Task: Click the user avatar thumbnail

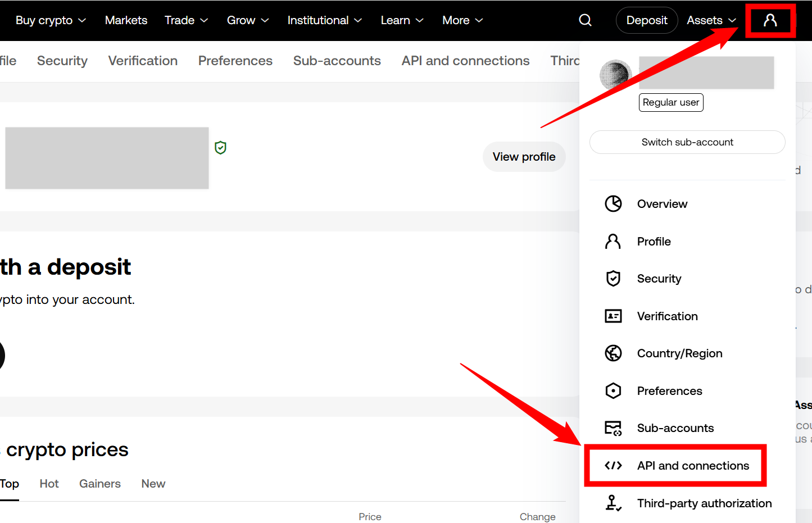Action: click(x=615, y=74)
